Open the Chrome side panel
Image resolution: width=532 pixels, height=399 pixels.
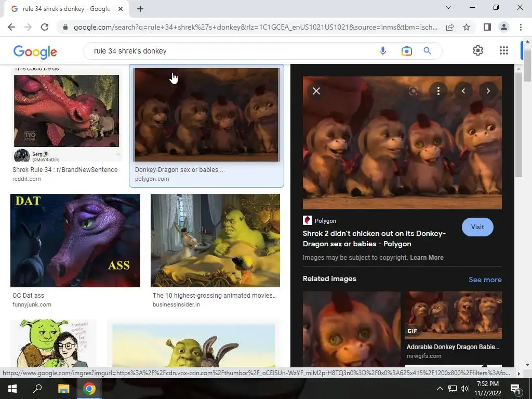point(487,27)
